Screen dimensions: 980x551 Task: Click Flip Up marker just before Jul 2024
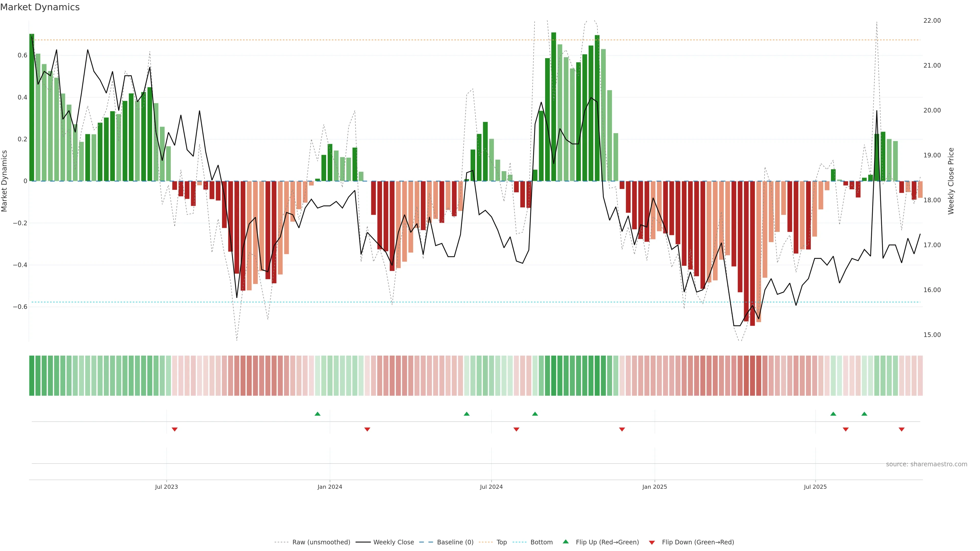click(x=467, y=414)
